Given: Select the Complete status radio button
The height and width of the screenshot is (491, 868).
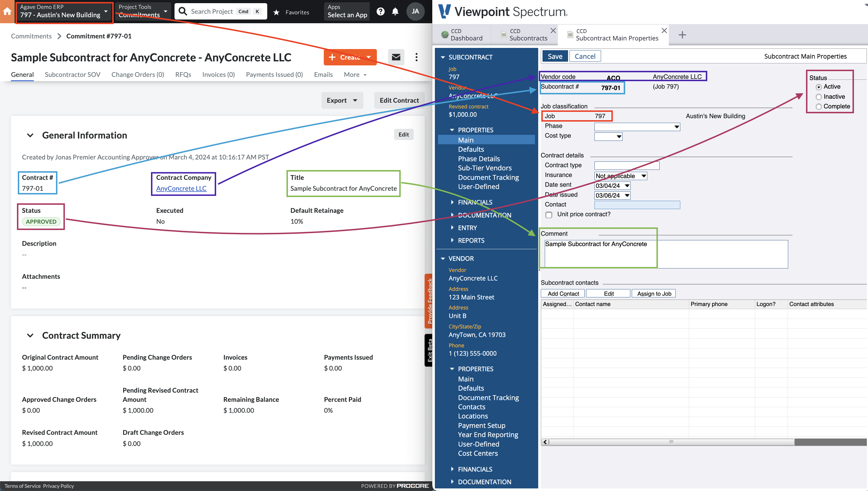Looking at the screenshot, I should pos(818,107).
